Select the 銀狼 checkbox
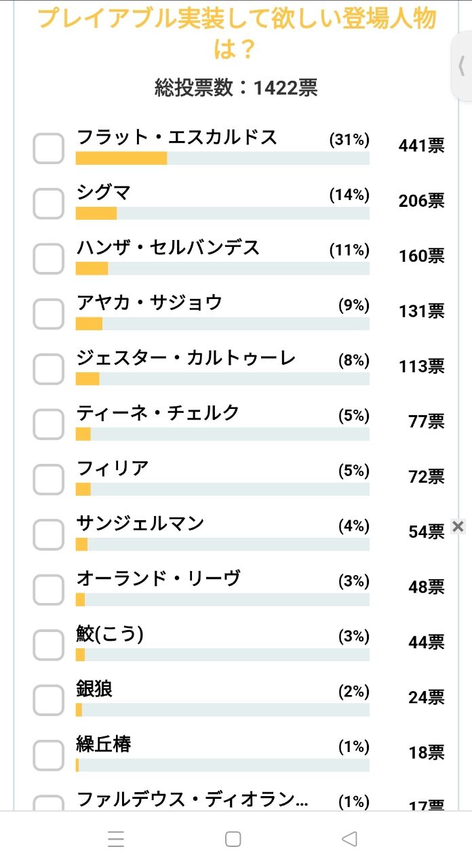This screenshot has width=472, height=868. pos(49,700)
